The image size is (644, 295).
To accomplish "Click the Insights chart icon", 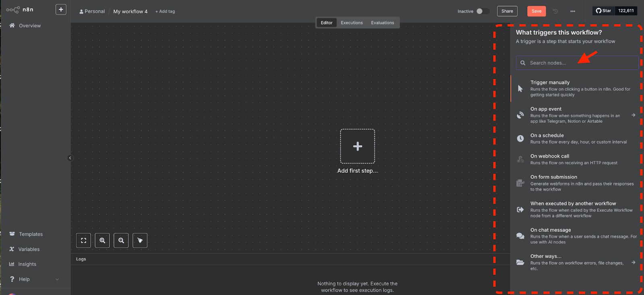I will click(x=12, y=264).
